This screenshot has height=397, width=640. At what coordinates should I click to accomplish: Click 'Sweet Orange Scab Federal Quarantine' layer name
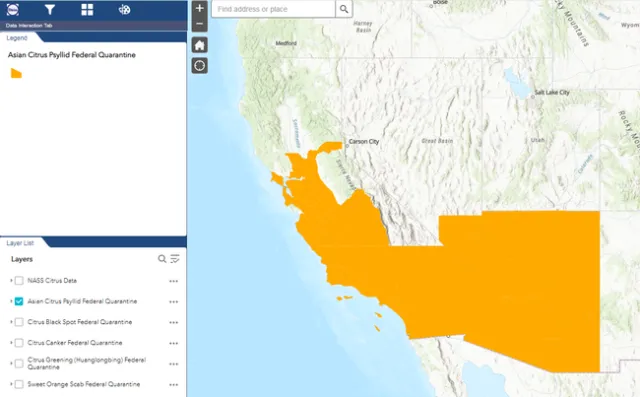tap(84, 384)
